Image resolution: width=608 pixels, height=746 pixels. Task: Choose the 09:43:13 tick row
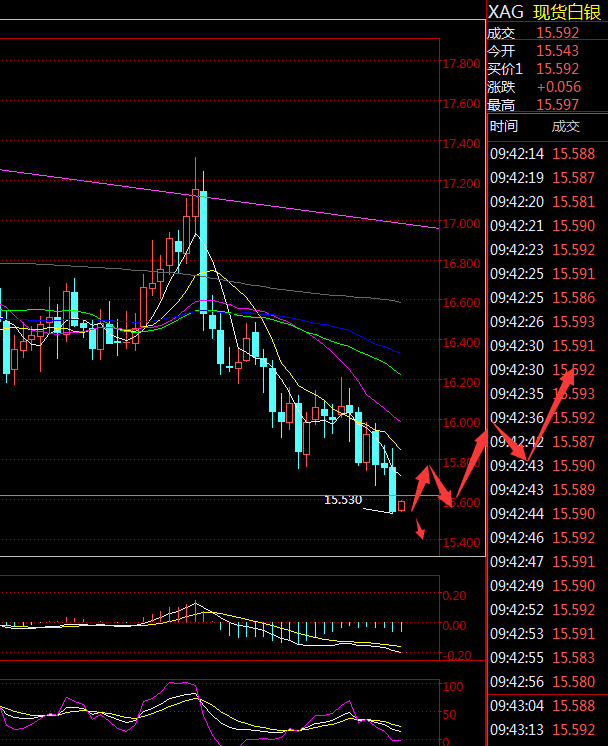543,730
